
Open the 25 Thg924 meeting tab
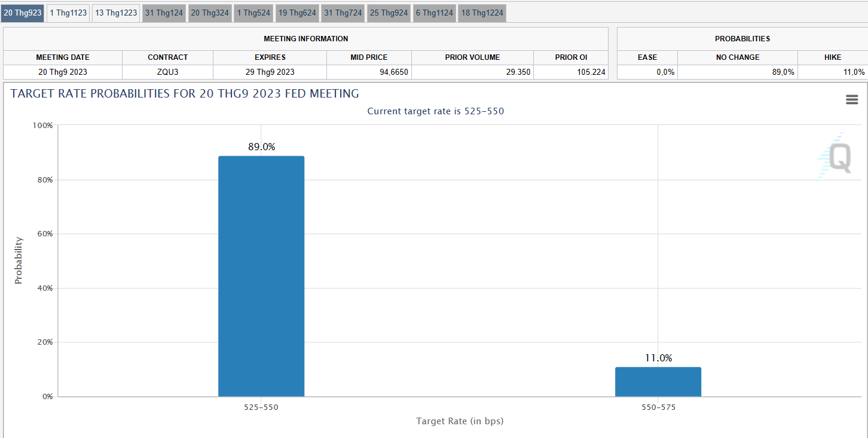coord(389,13)
